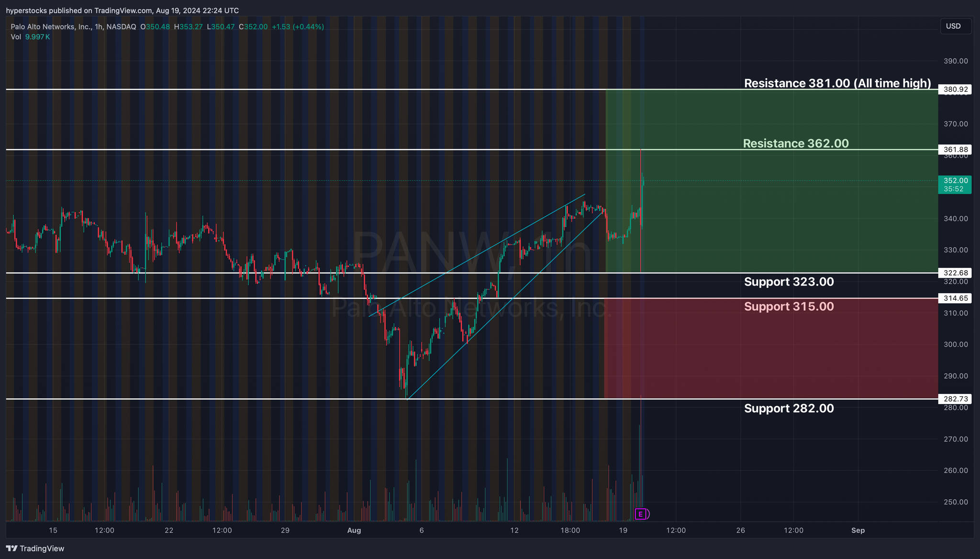Select the Support 282.00 text label
980x559 pixels.
click(x=789, y=408)
